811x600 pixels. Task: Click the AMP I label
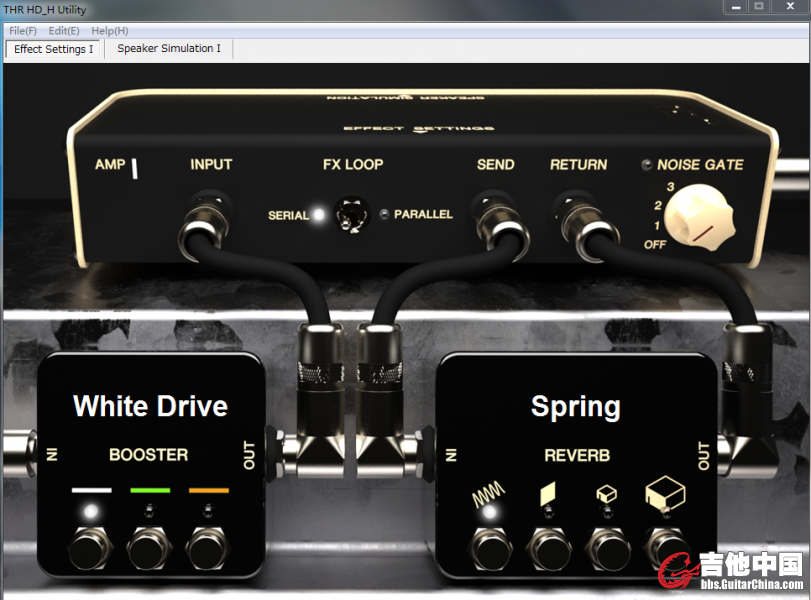[116, 166]
